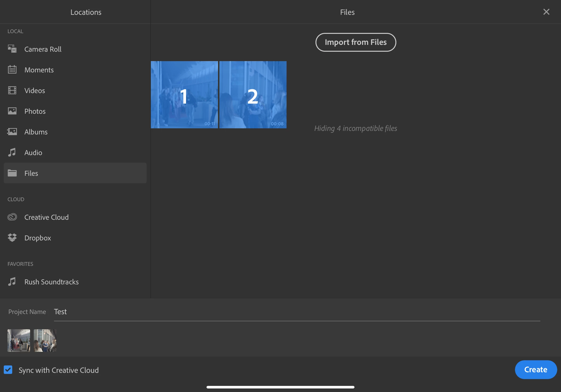The height and width of the screenshot is (392, 561).
Task: Click the blue Create button
Action: (x=536, y=369)
